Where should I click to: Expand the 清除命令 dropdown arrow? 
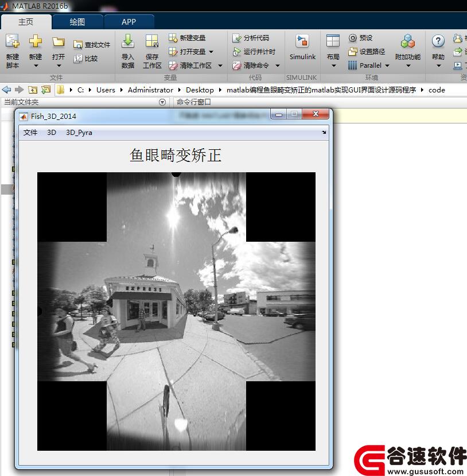point(278,65)
